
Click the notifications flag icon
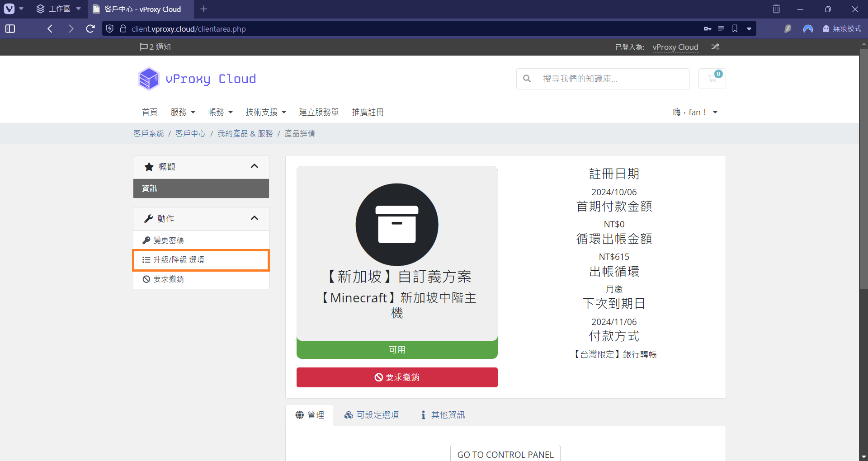point(144,47)
